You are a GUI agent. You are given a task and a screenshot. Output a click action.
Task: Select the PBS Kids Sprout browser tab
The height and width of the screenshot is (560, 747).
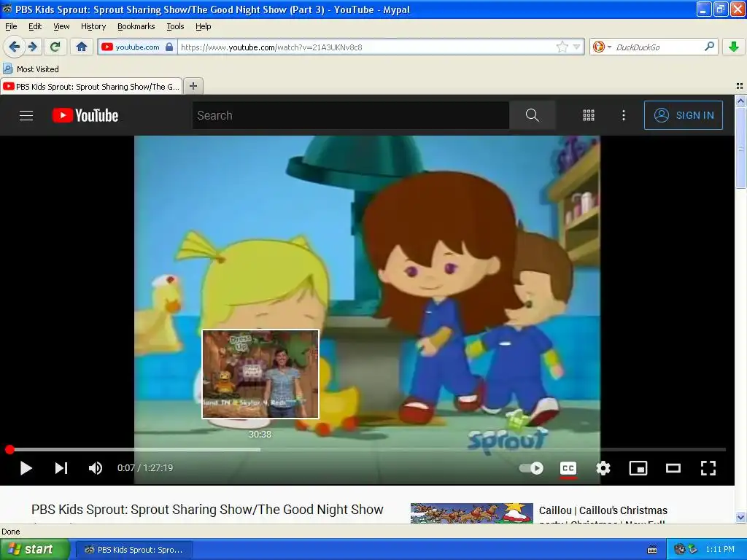click(x=91, y=86)
